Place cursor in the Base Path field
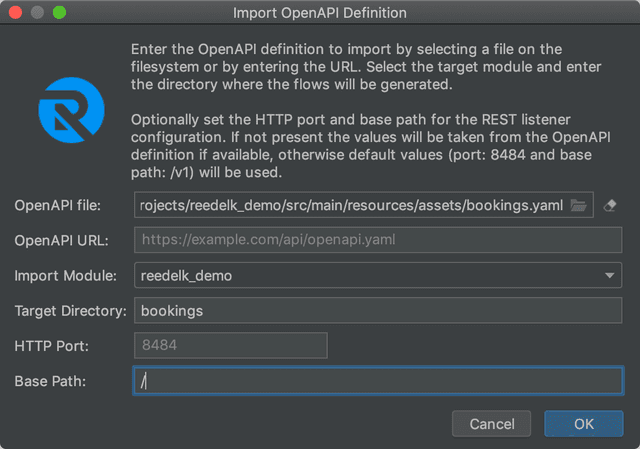 coord(377,381)
